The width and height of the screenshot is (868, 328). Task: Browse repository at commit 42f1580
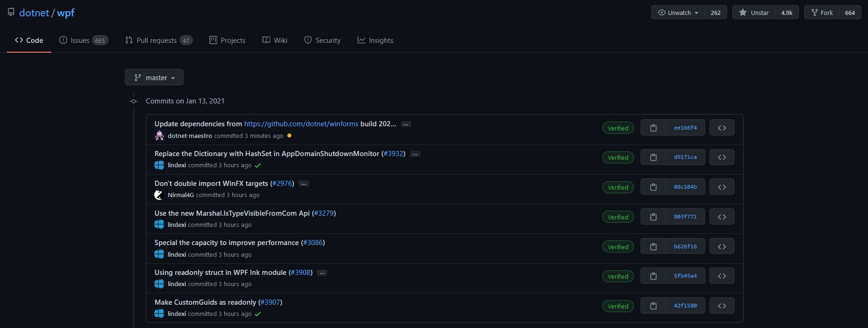tap(722, 306)
